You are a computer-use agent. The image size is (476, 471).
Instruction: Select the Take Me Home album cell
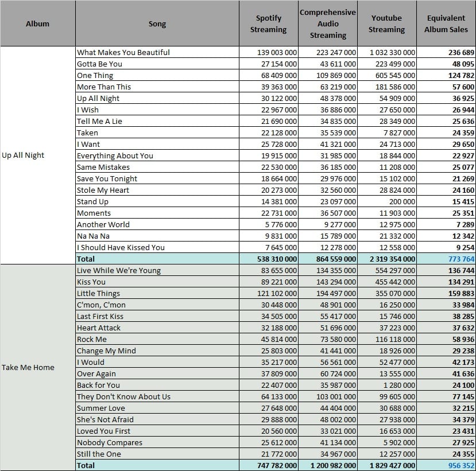pos(38,368)
